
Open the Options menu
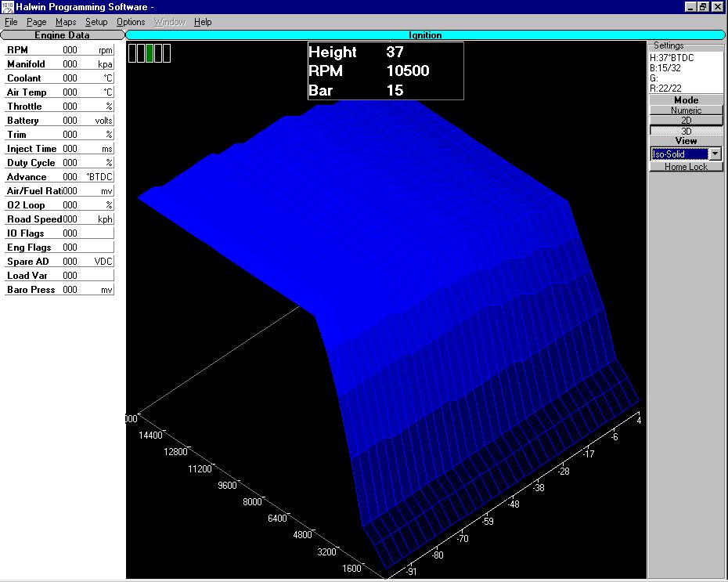pyautogui.click(x=131, y=22)
